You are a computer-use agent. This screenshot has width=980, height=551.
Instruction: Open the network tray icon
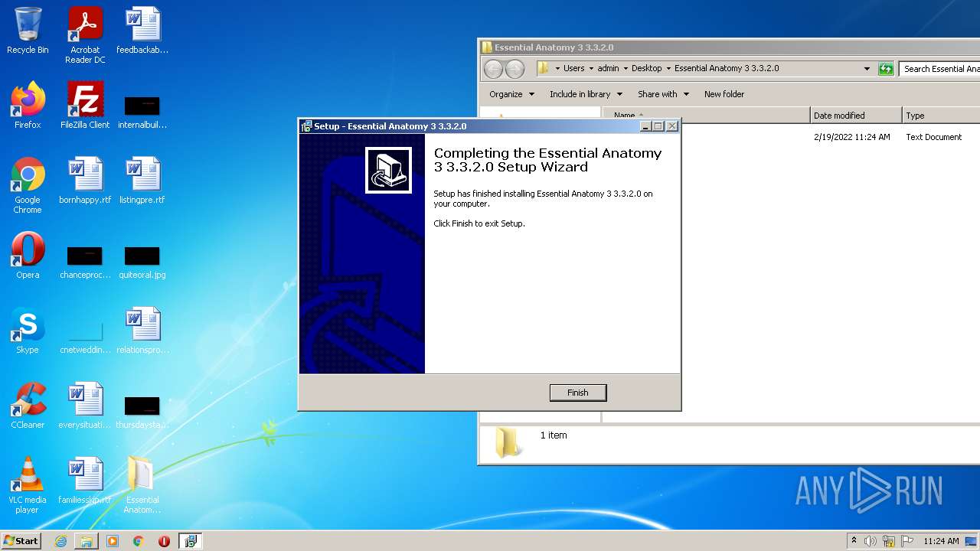click(x=889, y=541)
